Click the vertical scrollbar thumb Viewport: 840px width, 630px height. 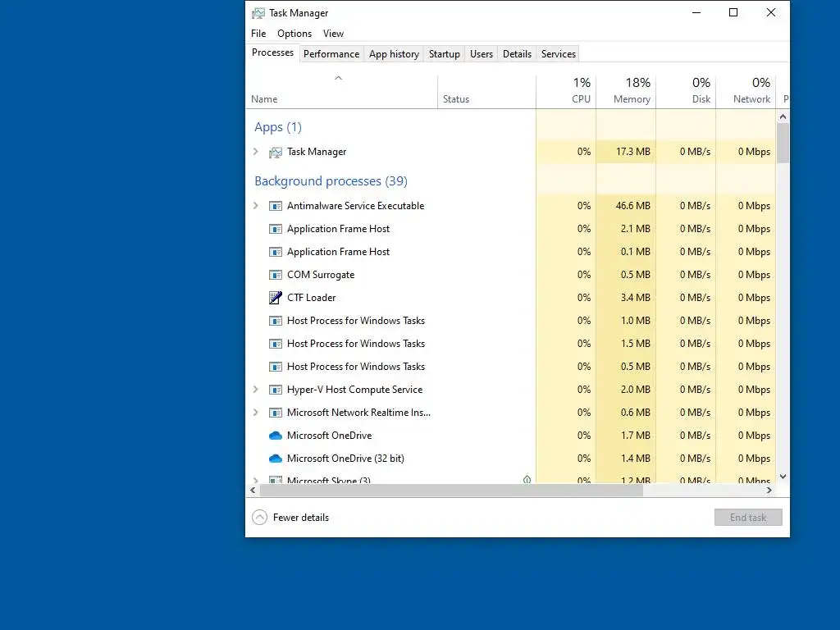click(x=783, y=143)
